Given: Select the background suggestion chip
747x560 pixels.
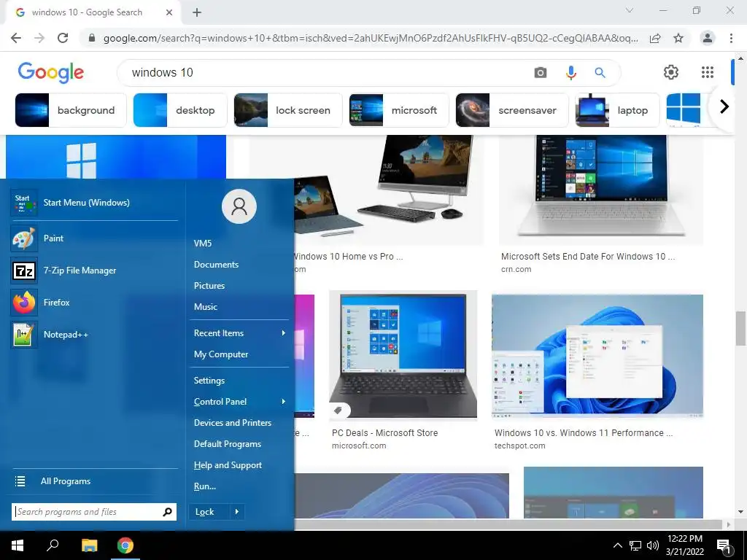Looking at the screenshot, I should pos(71,110).
